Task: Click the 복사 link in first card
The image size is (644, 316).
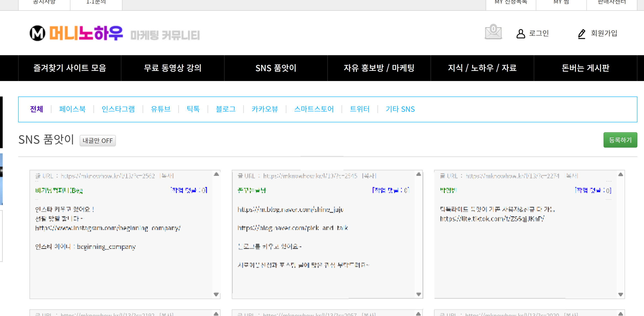Action: coord(167,176)
